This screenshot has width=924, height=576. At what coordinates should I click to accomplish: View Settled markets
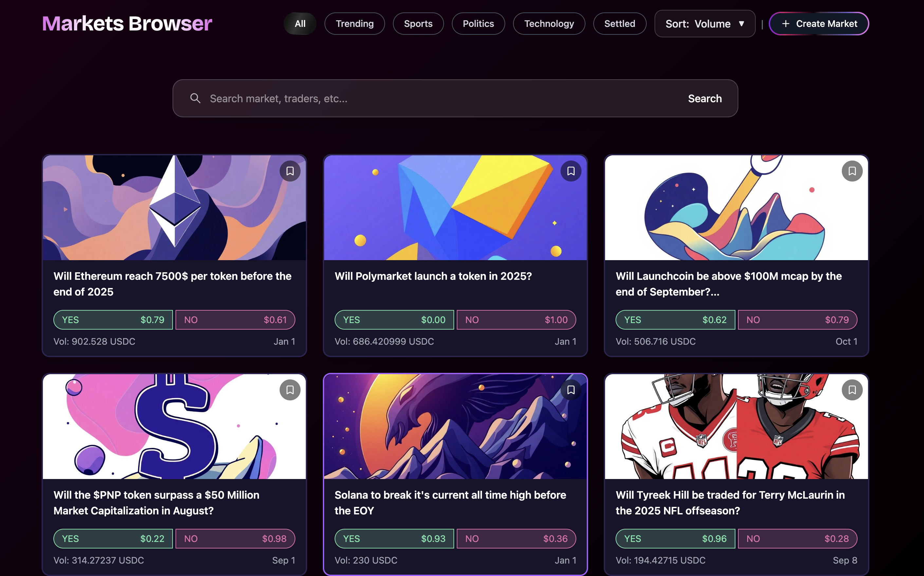pos(619,24)
